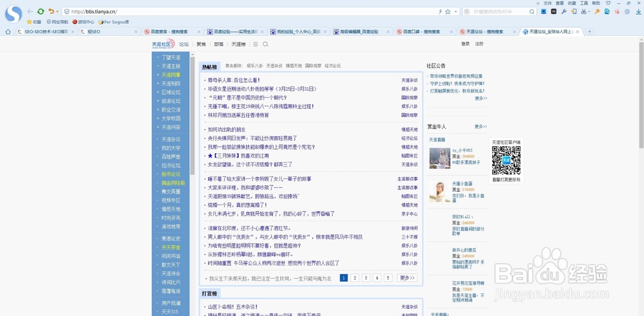
Task: Open the 股市论谈 sidebar item
Action: (171, 174)
